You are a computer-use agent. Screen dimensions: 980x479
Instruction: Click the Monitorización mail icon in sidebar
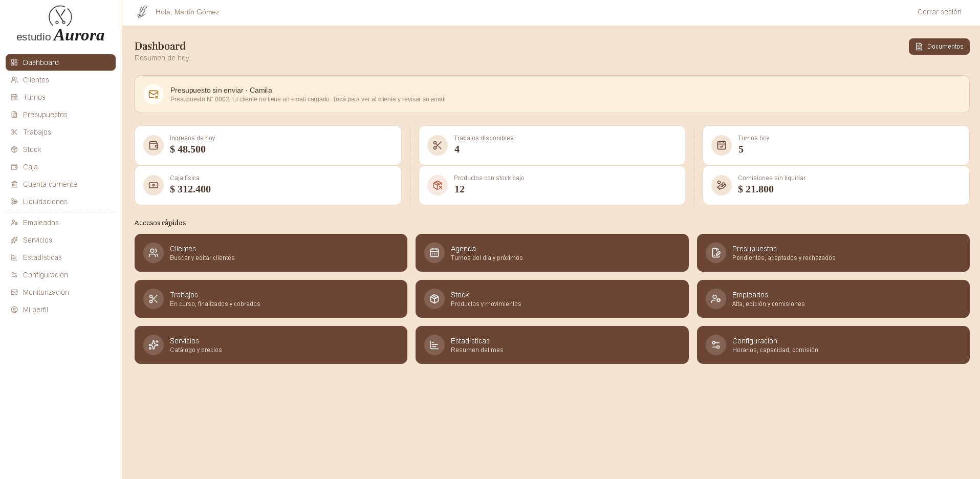(x=14, y=292)
